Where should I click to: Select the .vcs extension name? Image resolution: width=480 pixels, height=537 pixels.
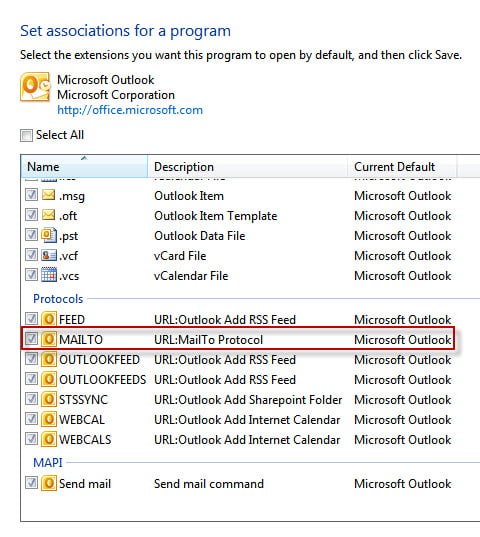click(x=69, y=276)
